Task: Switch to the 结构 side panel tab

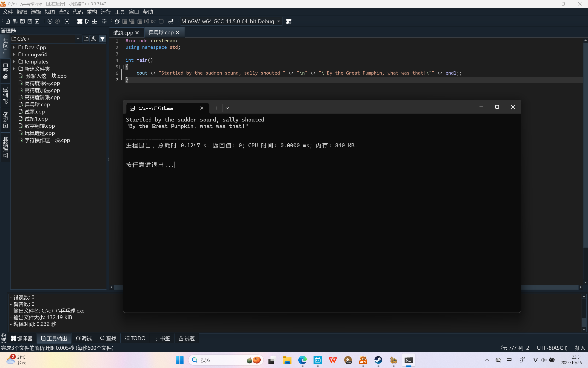Action: click(x=5, y=120)
